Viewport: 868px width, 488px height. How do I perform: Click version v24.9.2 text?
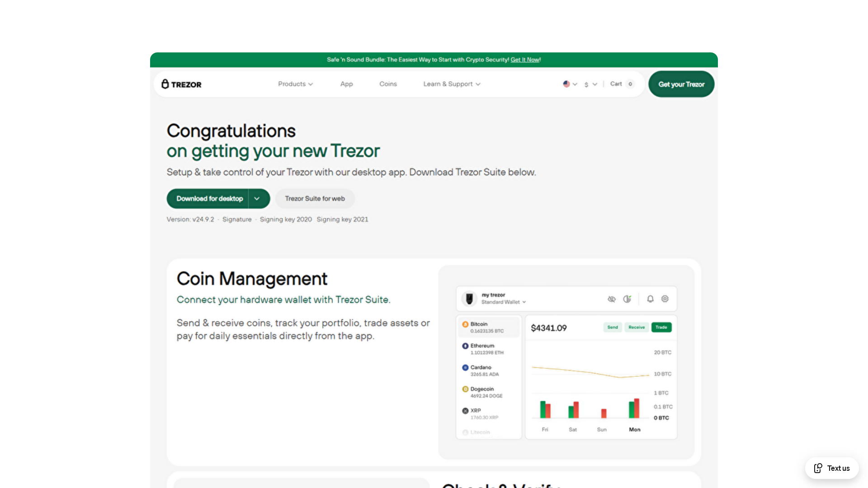coord(190,220)
